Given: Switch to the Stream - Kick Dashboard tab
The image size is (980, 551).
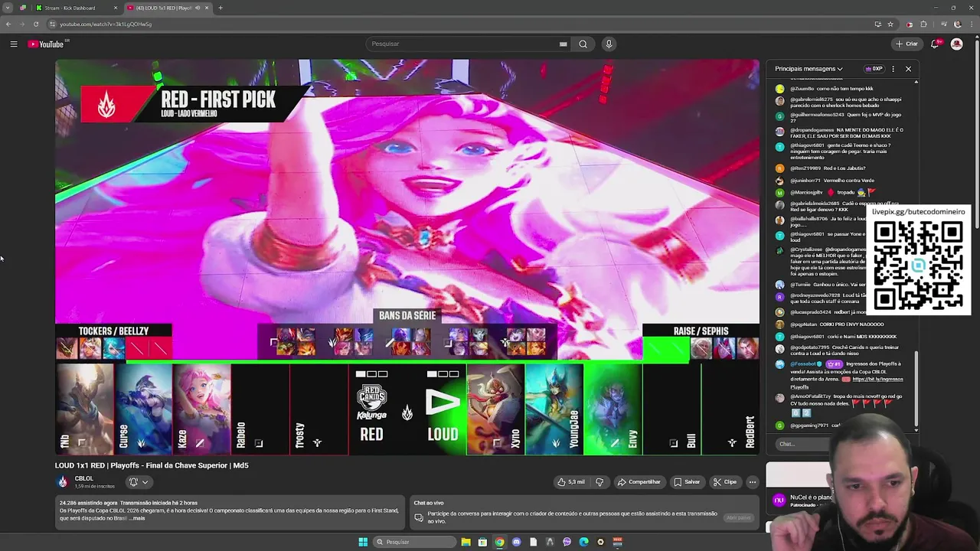Looking at the screenshot, I should 77,8.
